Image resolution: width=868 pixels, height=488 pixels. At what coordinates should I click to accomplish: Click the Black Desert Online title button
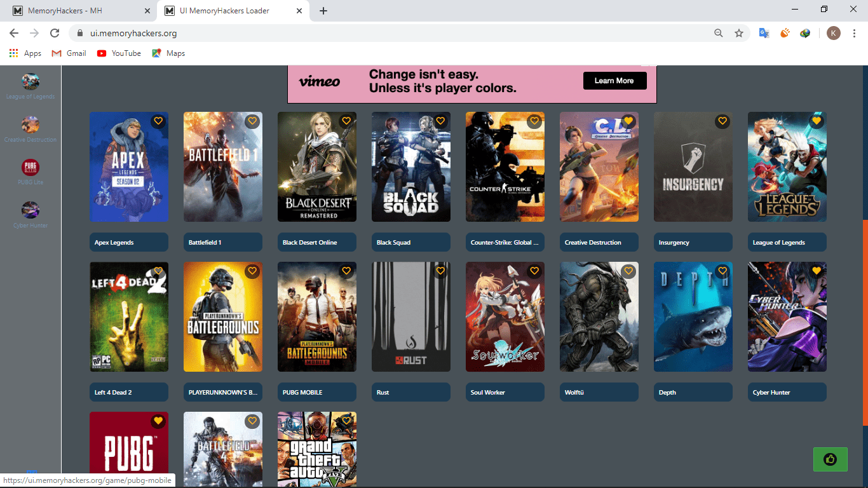pyautogui.click(x=317, y=242)
